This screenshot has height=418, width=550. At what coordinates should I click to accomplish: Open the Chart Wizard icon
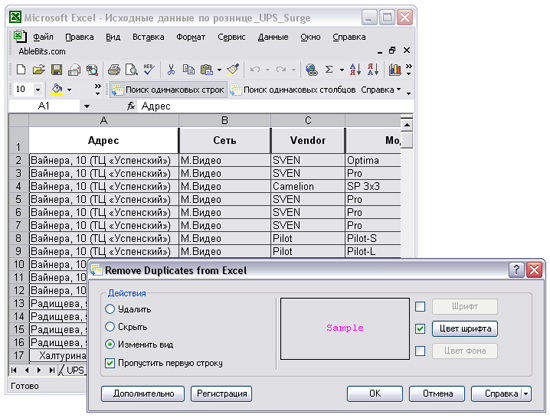(x=395, y=70)
